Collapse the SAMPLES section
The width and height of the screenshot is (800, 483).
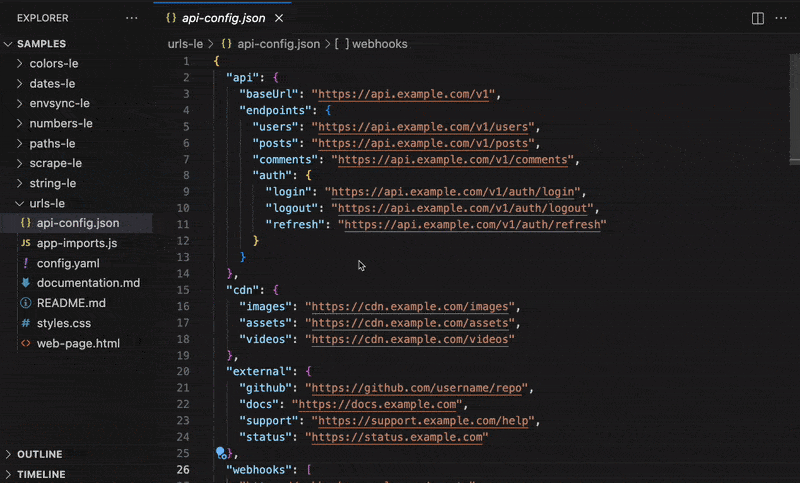[8, 44]
